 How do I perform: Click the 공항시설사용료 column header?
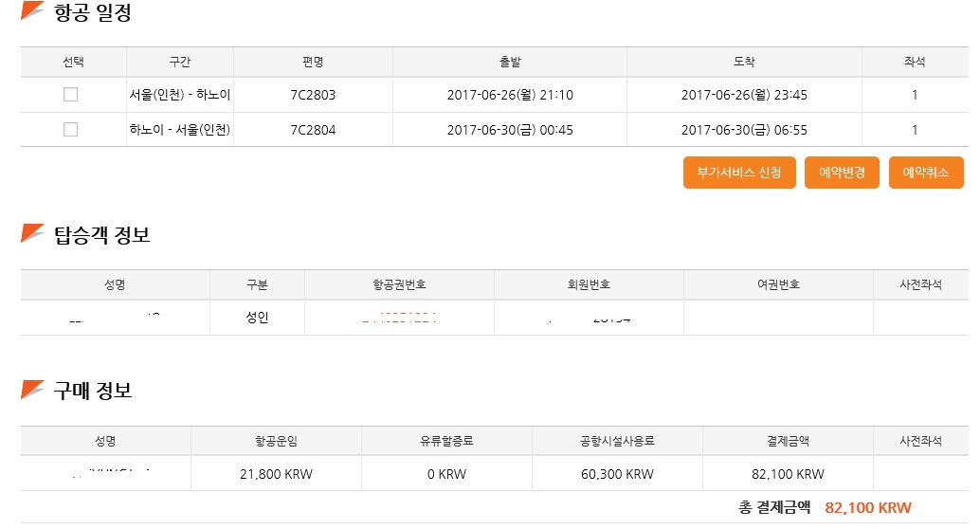tap(617, 441)
